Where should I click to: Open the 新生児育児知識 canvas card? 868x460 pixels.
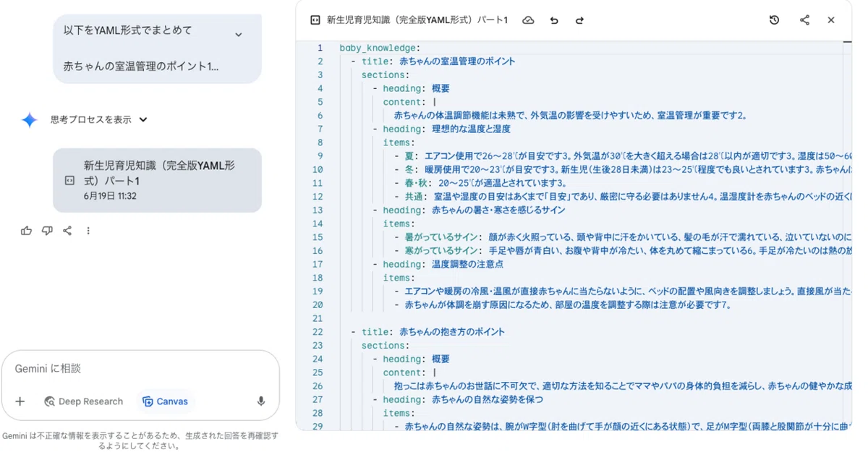coord(157,180)
